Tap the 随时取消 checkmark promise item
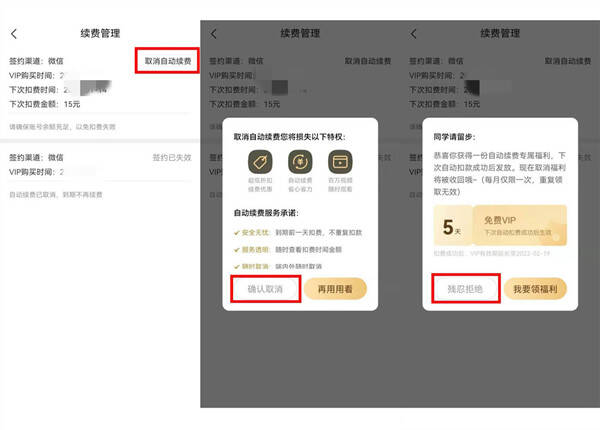This screenshot has width=600, height=430. pyautogui.click(x=278, y=266)
